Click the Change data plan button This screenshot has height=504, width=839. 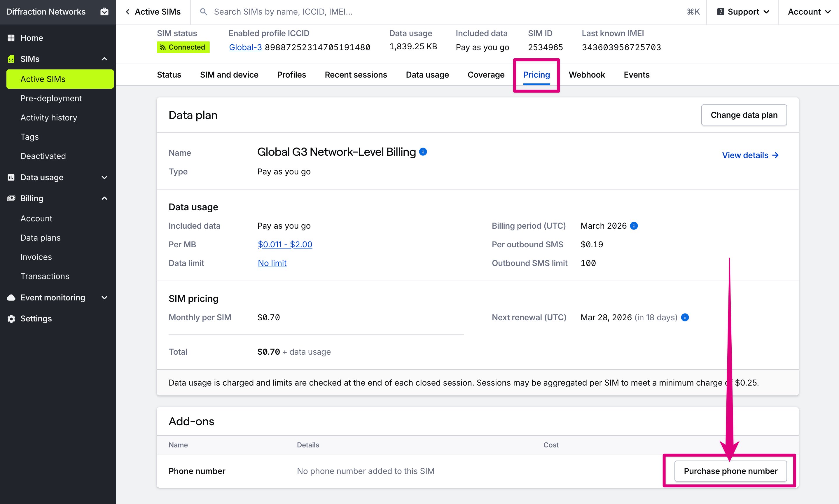744,115
